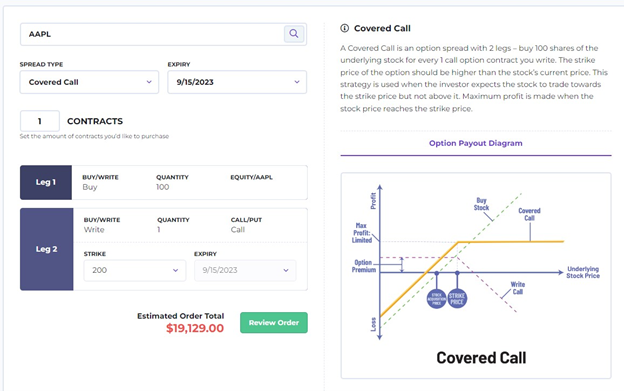Click the Covered Call payout diagram image
Image resolution: width=624 pixels, height=391 pixels.
[x=476, y=275]
